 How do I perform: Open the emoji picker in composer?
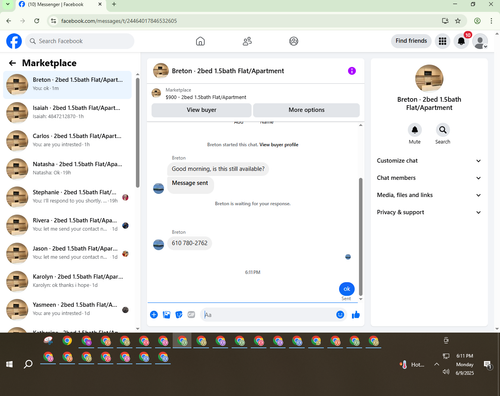point(340,315)
